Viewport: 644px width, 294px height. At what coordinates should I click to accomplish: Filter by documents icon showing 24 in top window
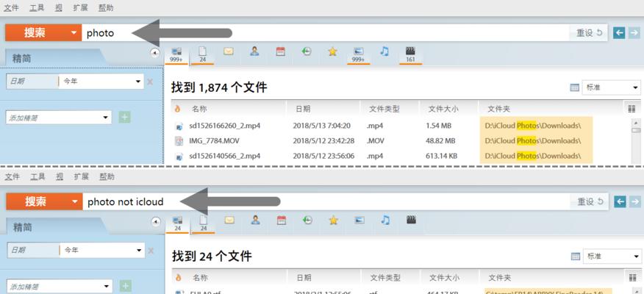pos(202,54)
